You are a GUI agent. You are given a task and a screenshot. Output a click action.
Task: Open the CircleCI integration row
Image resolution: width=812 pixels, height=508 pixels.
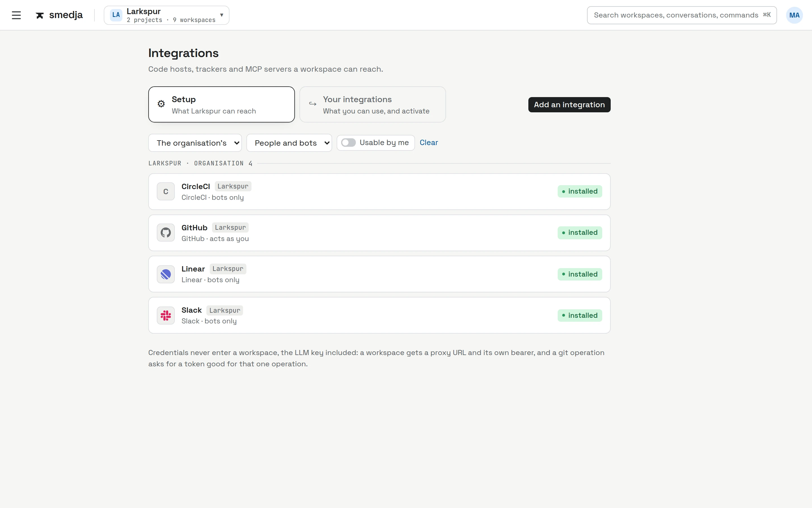(379, 192)
